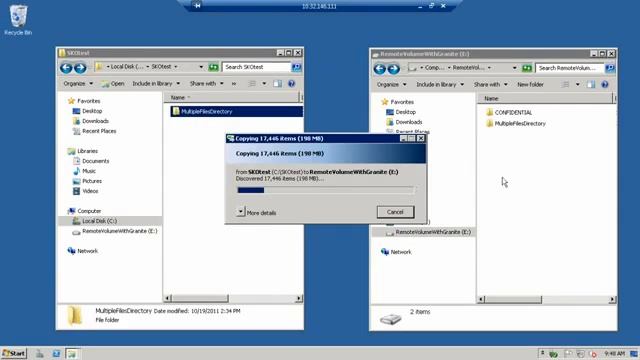Expand More details in copy dialog
The height and width of the screenshot is (360, 640).
pyautogui.click(x=256, y=212)
